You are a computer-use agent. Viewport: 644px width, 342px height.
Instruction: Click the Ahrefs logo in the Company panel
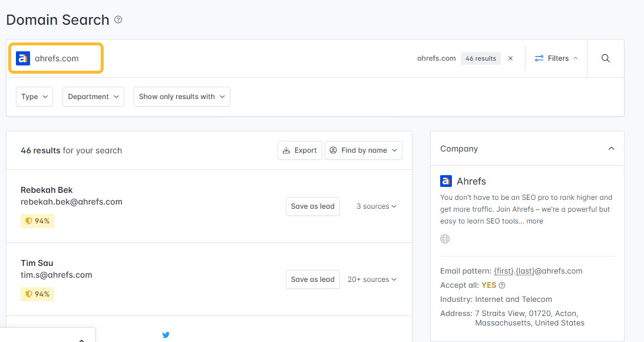click(x=445, y=181)
